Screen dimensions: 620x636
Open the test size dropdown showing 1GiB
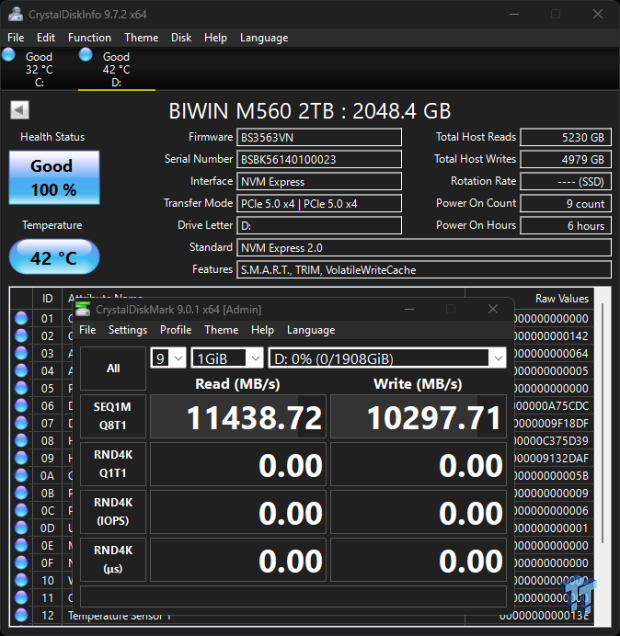click(x=227, y=358)
